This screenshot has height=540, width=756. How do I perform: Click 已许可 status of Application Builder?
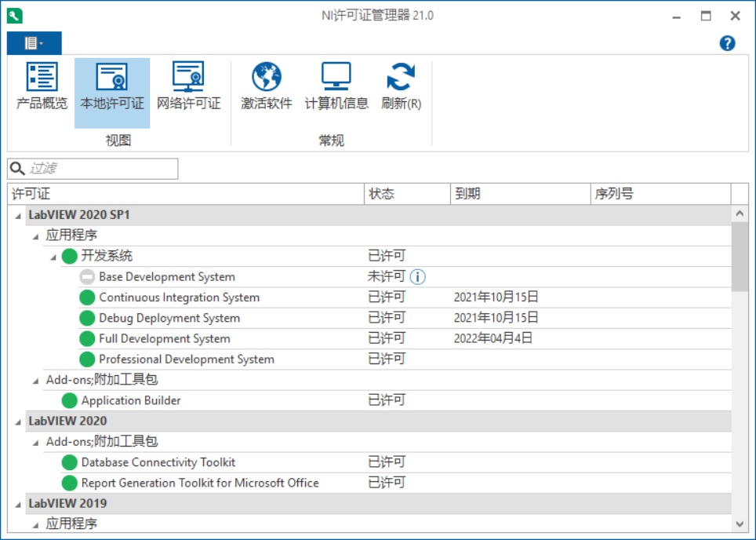pyautogui.click(x=386, y=400)
